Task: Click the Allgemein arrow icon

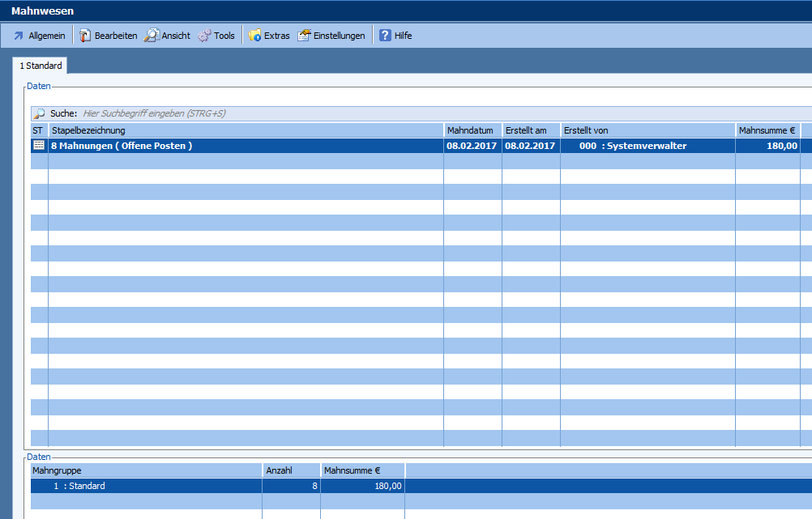Action: point(19,36)
